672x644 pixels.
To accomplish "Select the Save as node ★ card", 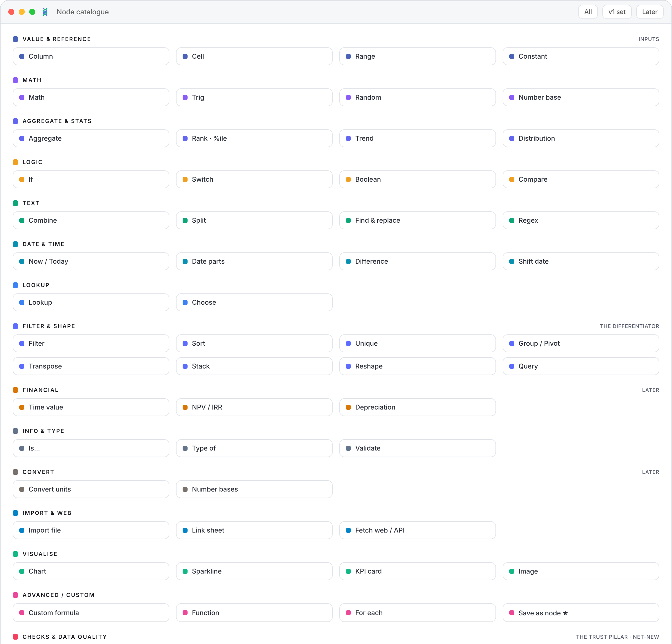I will pos(581,612).
